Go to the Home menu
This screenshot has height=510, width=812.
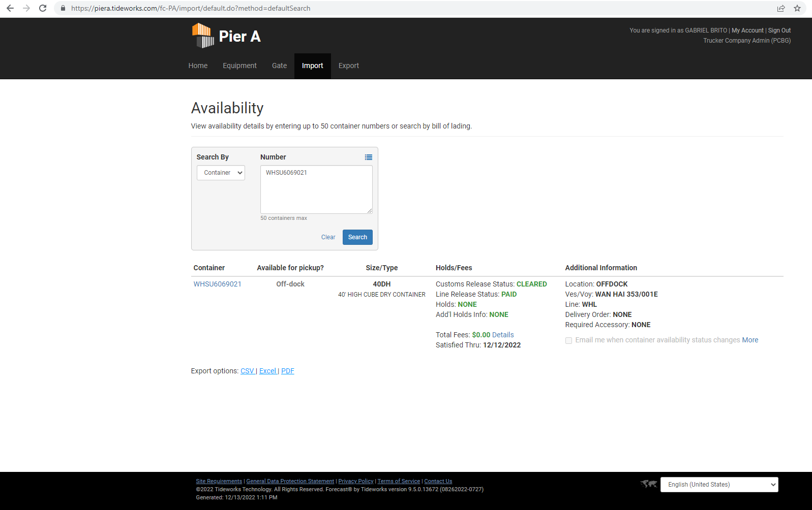pos(198,66)
